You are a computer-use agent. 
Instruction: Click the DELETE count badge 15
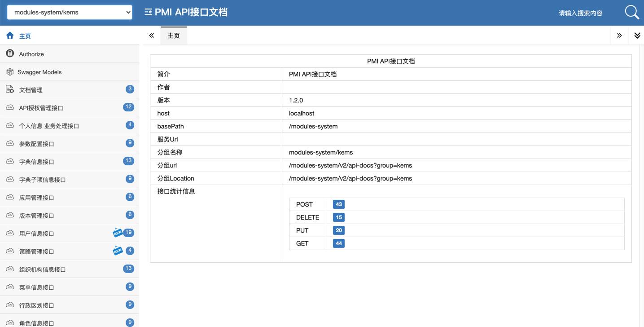tap(339, 217)
